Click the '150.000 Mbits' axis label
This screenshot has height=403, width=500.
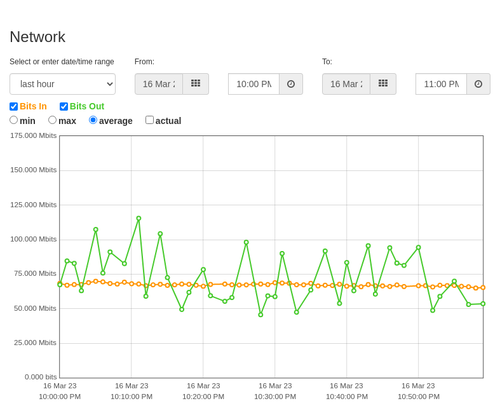click(x=33, y=170)
